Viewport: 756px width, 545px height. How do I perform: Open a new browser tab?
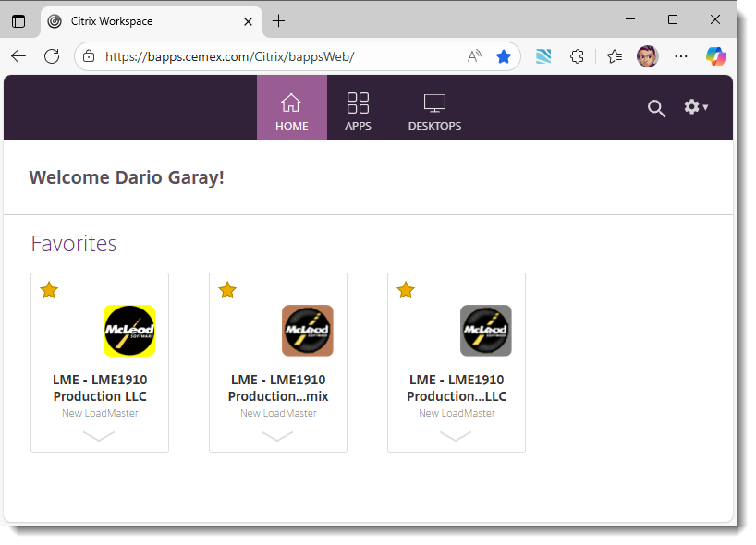coord(278,20)
